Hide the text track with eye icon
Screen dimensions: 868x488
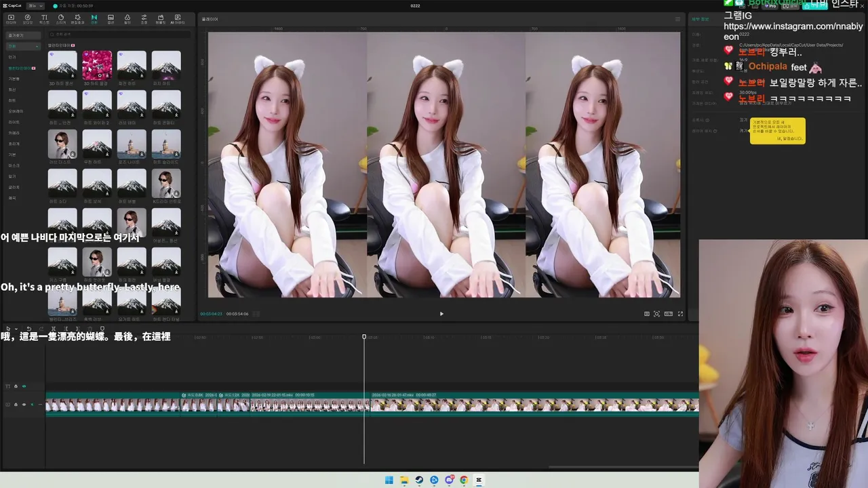(24, 386)
